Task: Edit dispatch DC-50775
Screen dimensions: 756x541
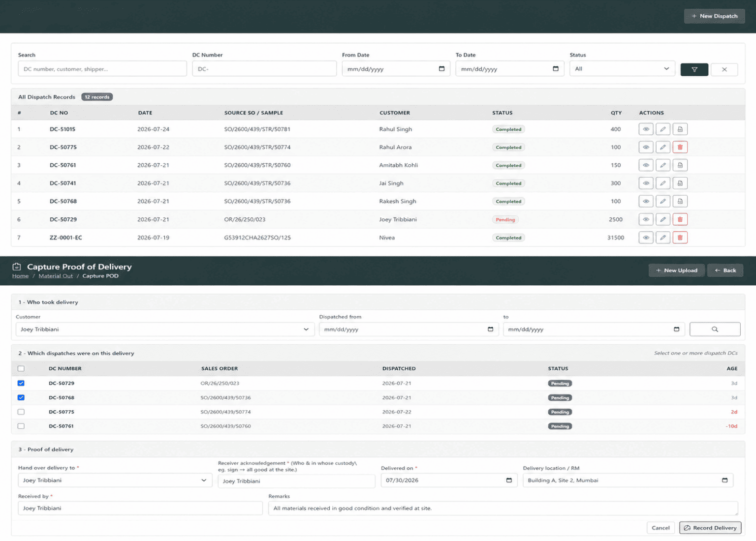Action: click(x=663, y=147)
